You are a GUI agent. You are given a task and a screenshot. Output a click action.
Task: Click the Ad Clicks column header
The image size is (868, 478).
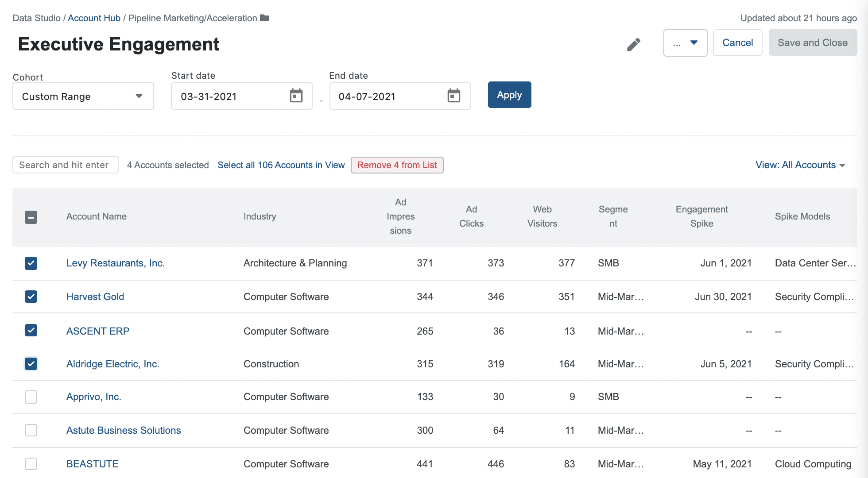471,216
